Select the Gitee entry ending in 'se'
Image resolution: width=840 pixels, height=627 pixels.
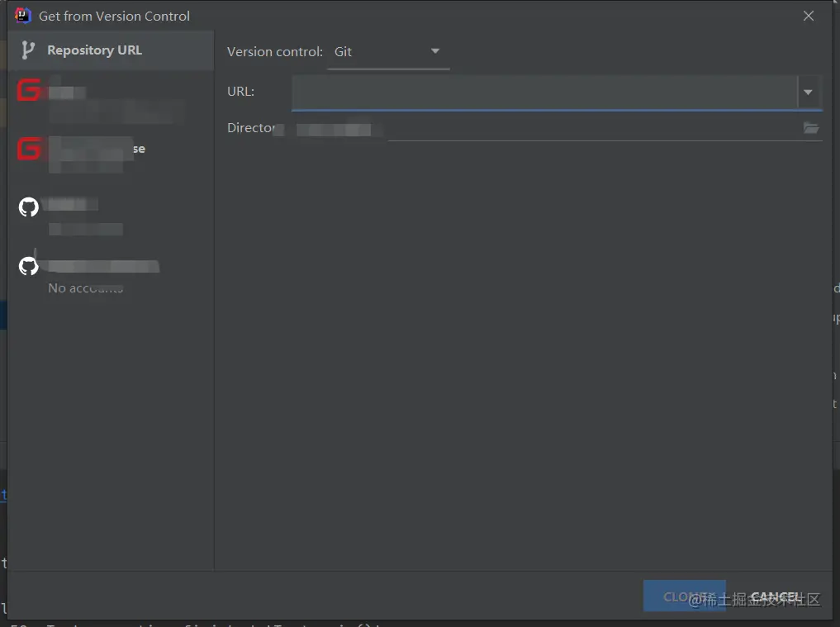tap(111, 154)
